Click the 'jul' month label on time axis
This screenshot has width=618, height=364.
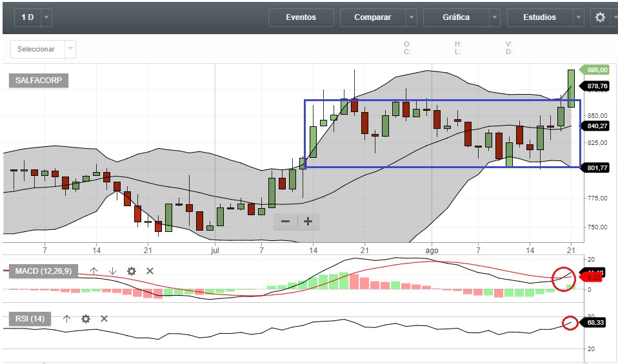coord(215,251)
